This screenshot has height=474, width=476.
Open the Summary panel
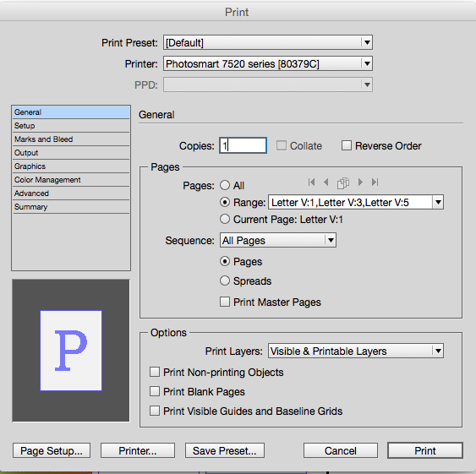point(71,207)
